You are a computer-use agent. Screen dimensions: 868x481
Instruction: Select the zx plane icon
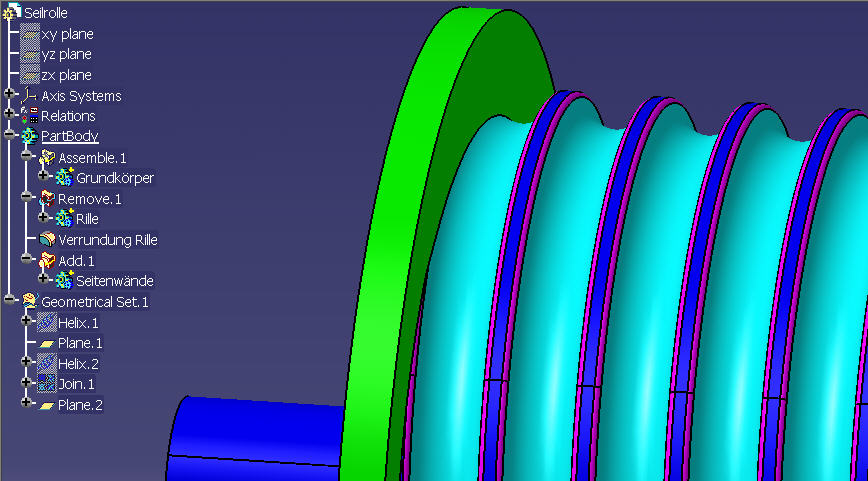pos(30,75)
